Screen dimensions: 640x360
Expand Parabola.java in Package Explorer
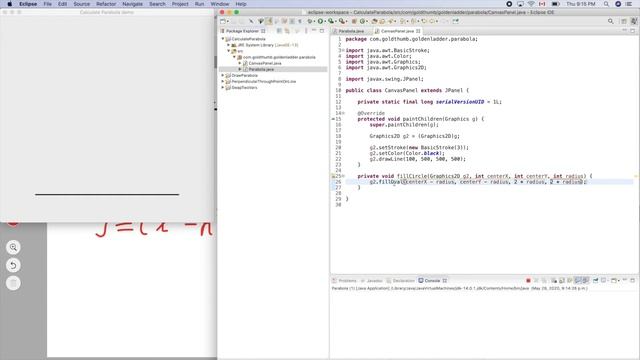coord(240,69)
